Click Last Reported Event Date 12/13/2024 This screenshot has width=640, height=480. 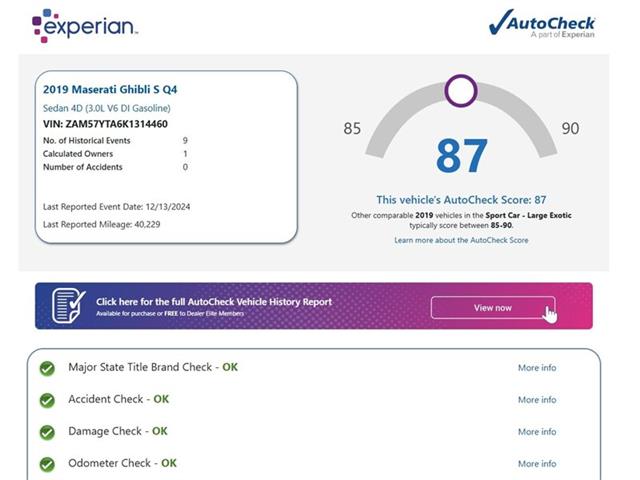coord(116,207)
